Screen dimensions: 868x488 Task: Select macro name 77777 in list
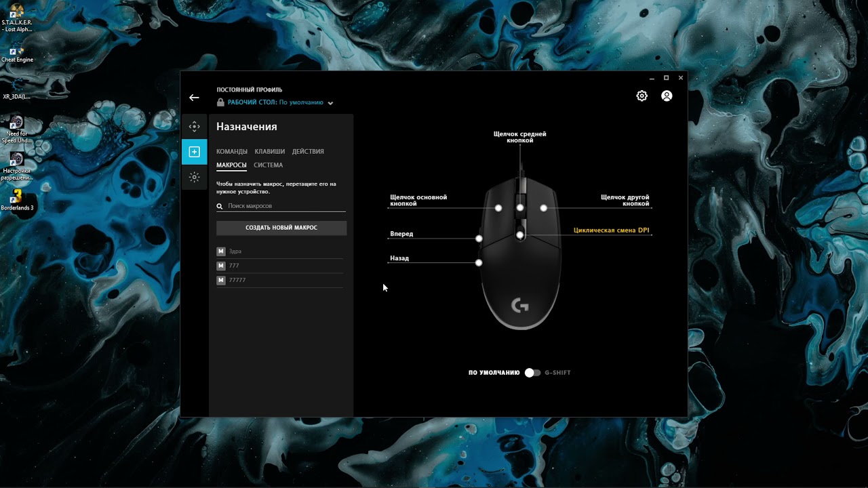(x=237, y=280)
